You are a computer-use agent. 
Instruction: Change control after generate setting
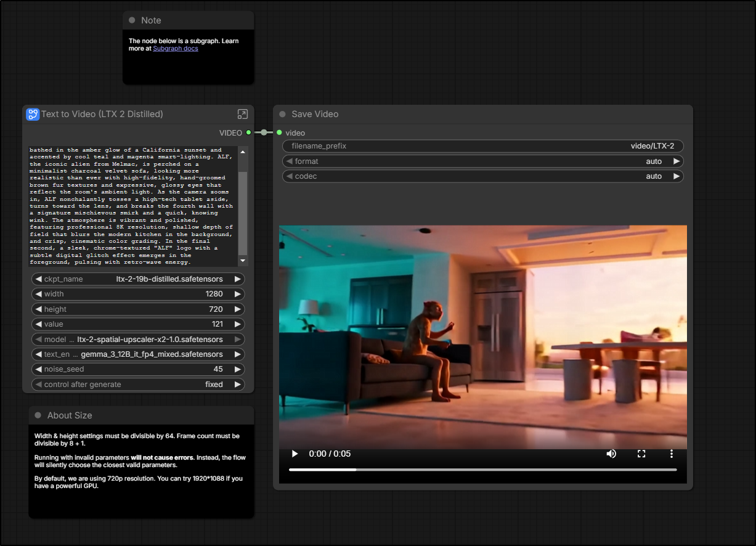pyautogui.click(x=138, y=385)
